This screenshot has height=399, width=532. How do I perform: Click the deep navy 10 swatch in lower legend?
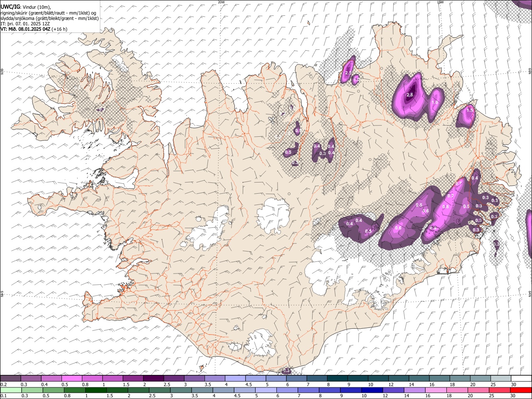[x=372, y=390]
